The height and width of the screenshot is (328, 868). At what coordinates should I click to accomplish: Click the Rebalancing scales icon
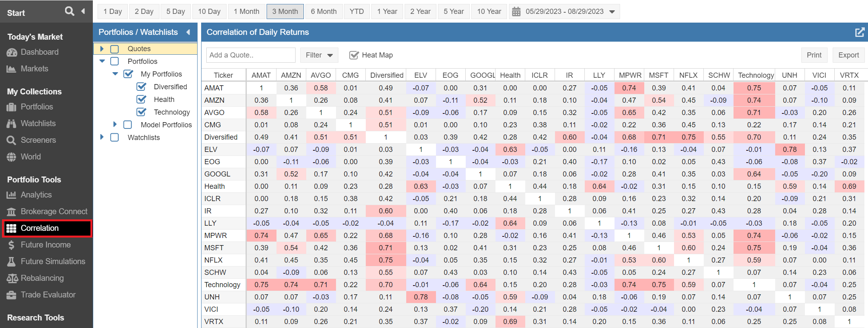click(12, 278)
